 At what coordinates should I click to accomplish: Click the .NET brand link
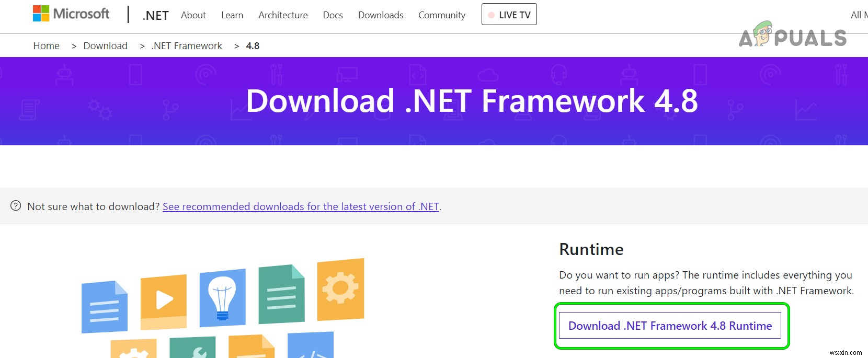[155, 16]
